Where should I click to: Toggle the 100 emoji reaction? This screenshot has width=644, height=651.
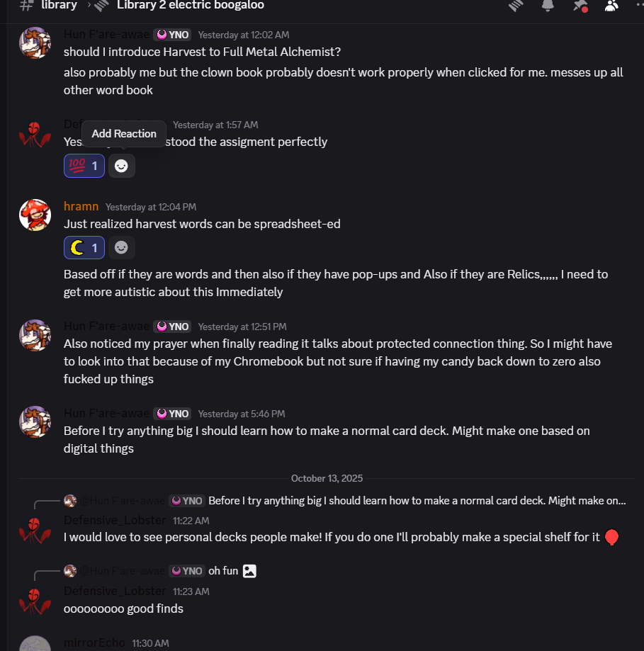[84, 166]
